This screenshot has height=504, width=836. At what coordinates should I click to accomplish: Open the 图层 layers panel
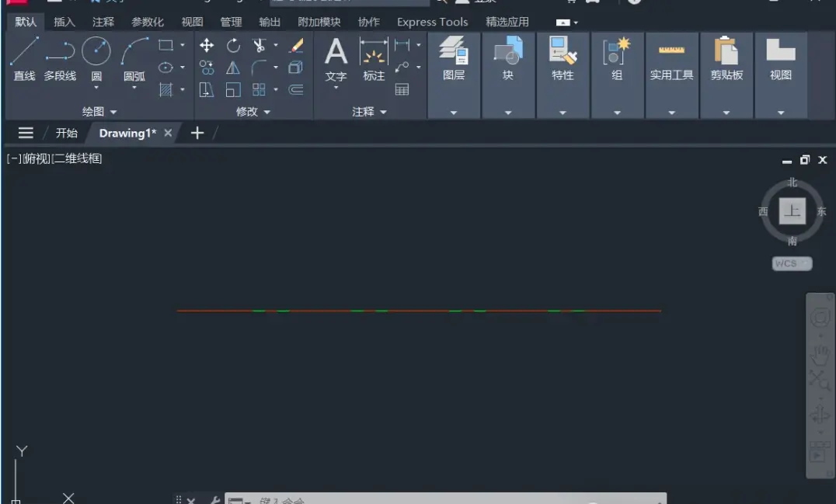click(x=454, y=58)
